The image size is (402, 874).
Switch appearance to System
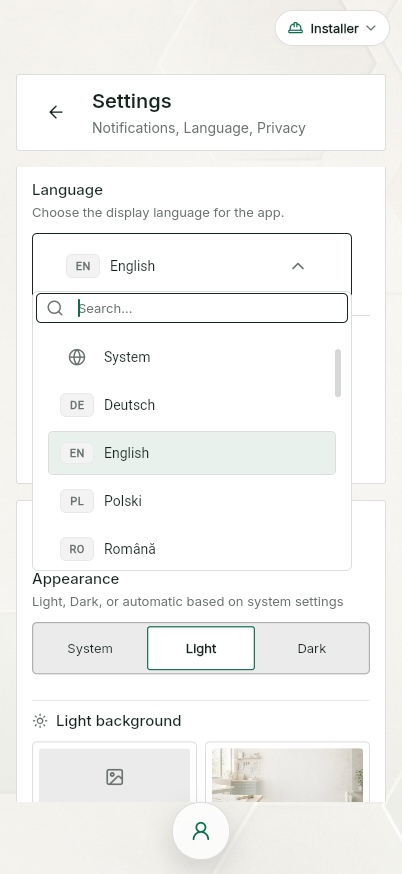point(90,648)
